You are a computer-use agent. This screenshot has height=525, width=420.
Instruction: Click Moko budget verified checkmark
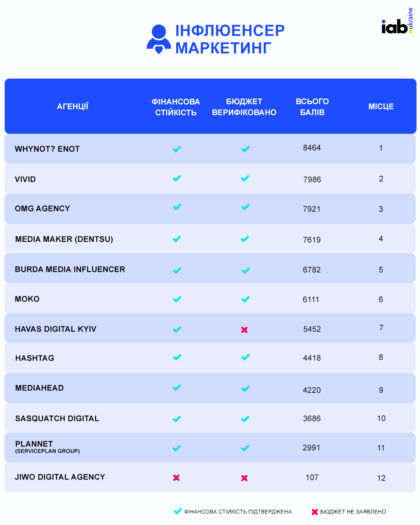(x=245, y=299)
